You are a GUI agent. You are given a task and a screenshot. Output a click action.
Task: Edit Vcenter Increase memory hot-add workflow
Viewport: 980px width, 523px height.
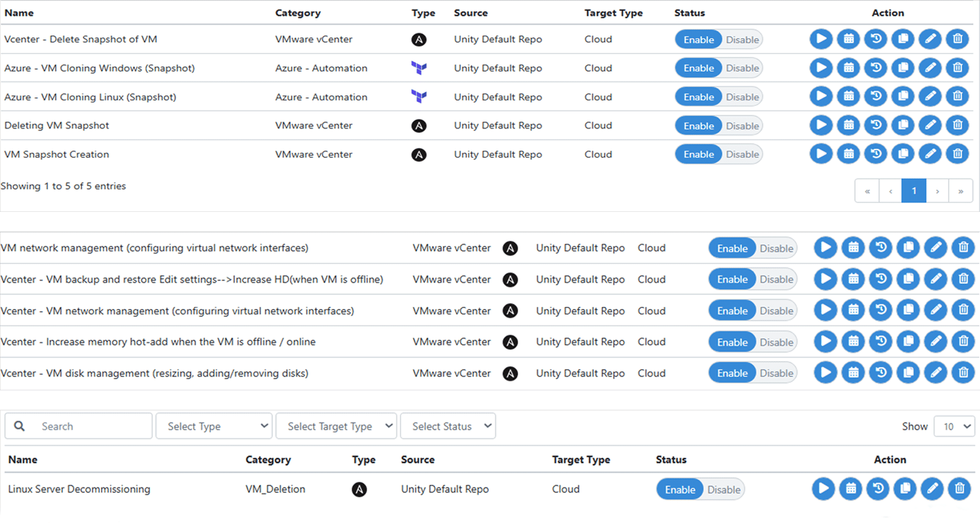pyautogui.click(x=935, y=341)
